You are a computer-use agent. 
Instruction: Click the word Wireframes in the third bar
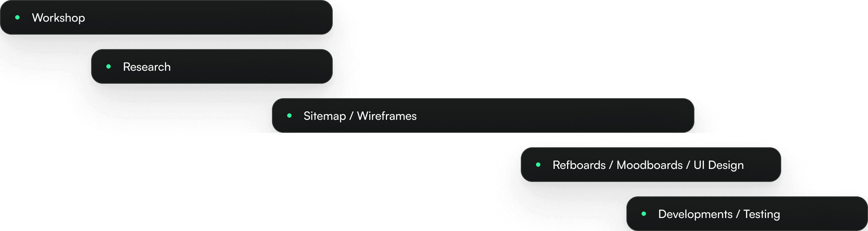[x=387, y=116]
